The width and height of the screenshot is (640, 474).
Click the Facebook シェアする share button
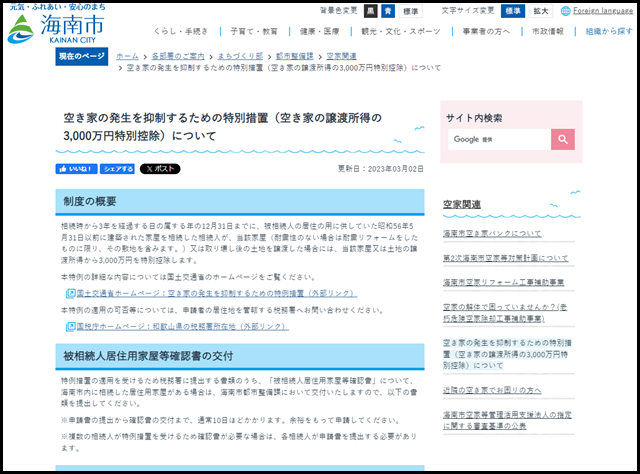(x=117, y=169)
